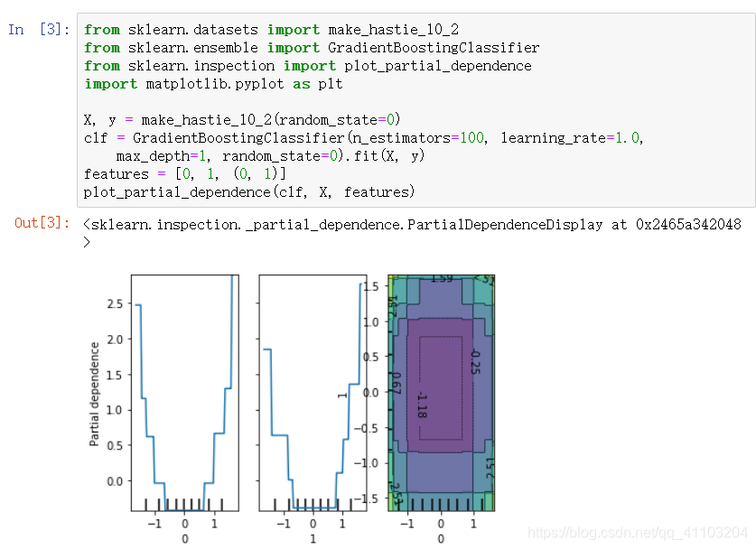
Task: Click the first partial dependence line plot
Action: click(x=184, y=393)
